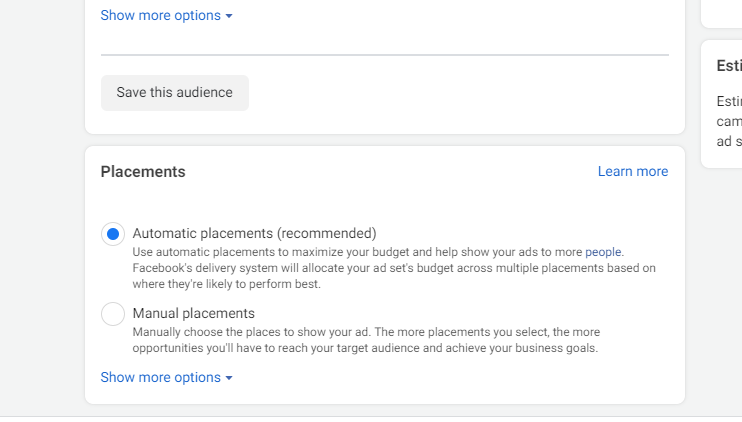Click the divider line above Save this audience
The height and width of the screenshot is (422, 742).
pos(384,55)
